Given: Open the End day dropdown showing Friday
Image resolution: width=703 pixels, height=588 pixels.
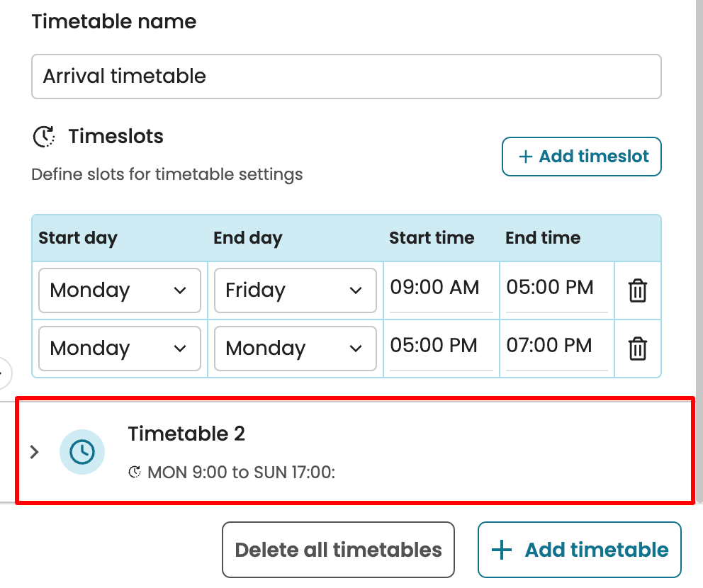Looking at the screenshot, I should 295,290.
